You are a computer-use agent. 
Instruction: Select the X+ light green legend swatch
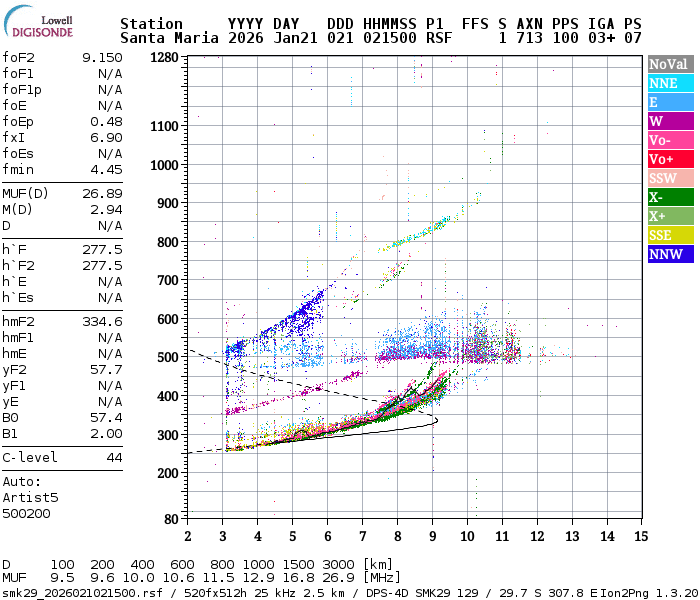tap(671, 216)
